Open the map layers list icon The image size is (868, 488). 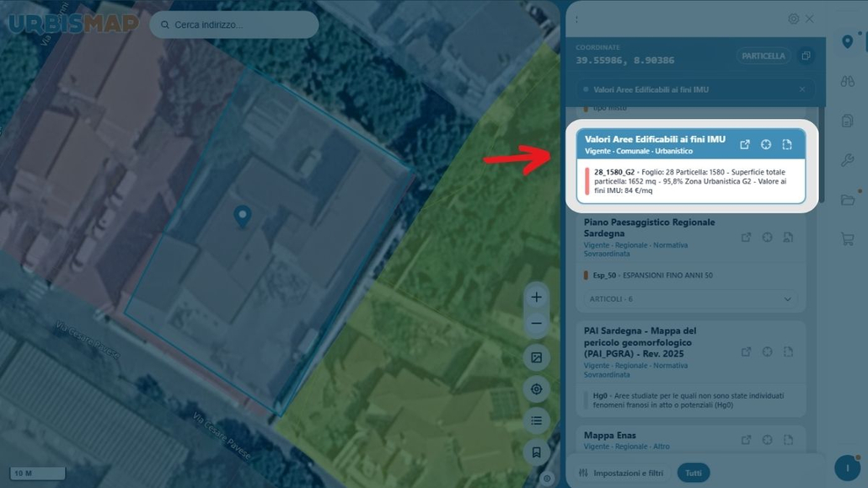[x=537, y=421]
